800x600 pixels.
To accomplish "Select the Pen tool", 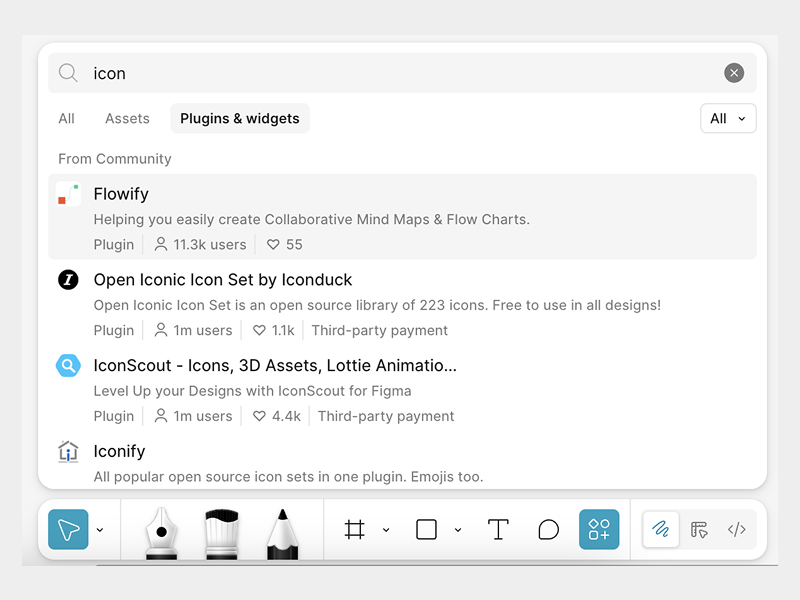I will click(162, 529).
